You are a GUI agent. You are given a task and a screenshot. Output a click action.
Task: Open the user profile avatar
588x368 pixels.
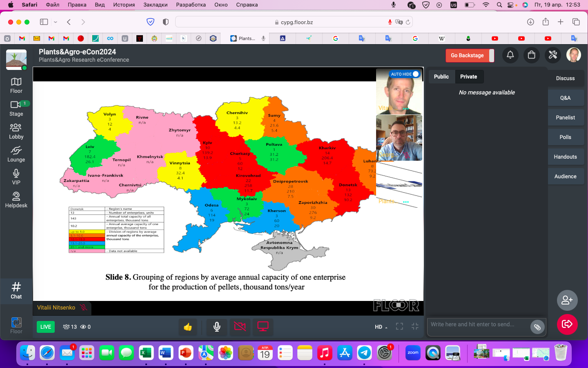(573, 55)
